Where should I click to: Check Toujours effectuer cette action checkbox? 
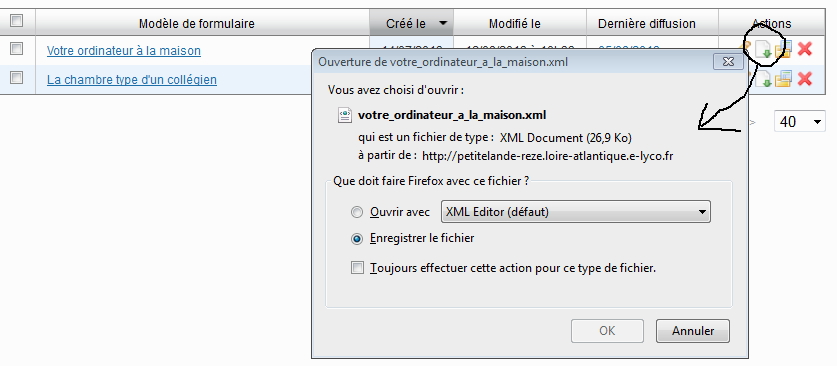tap(357, 268)
